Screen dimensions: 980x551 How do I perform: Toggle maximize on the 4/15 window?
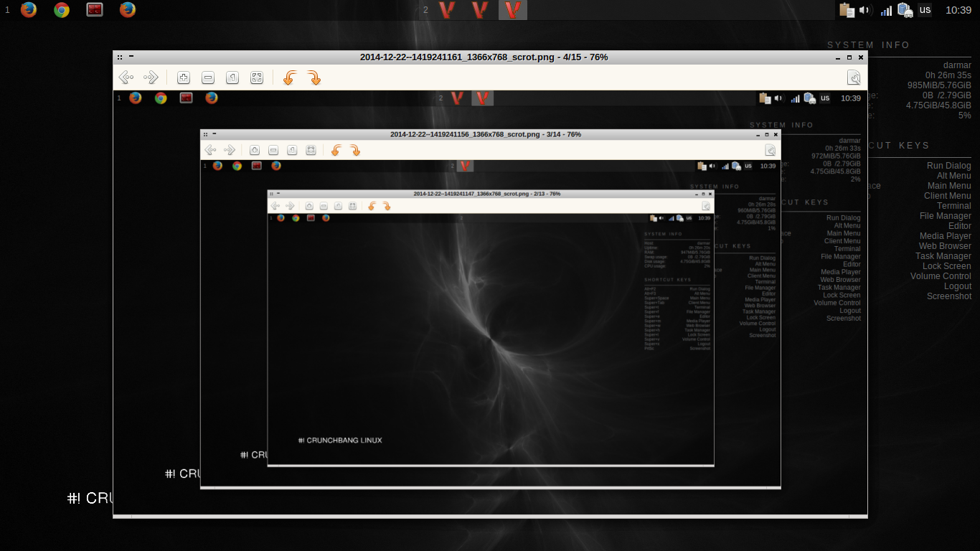(849, 57)
